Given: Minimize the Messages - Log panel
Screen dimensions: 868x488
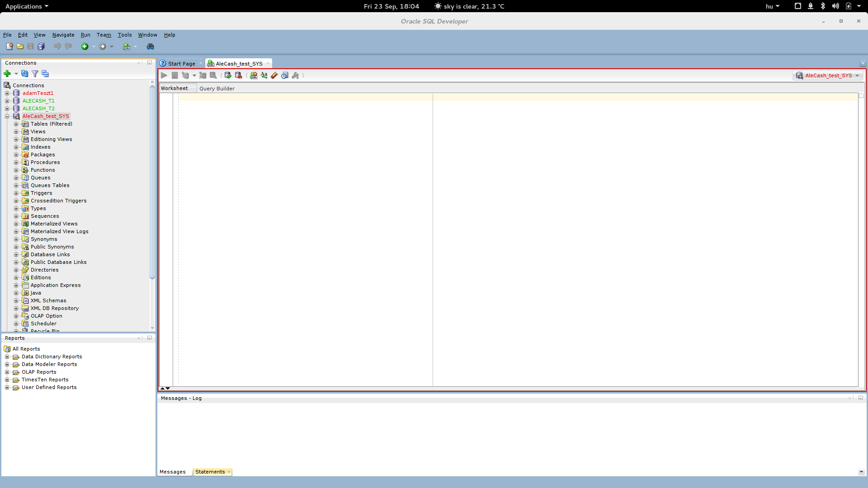Looking at the screenshot, I should [x=861, y=398].
